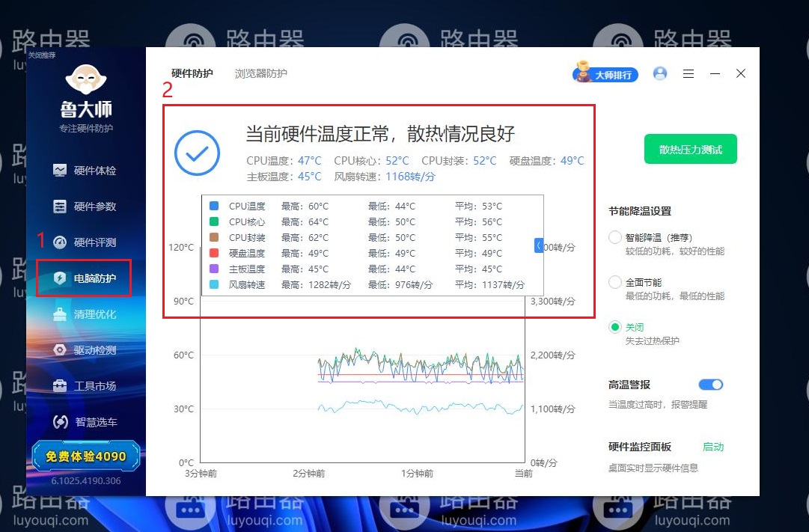The width and height of the screenshot is (809, 532).
Task: Click 启动 for 硬件监控面板
Action: point(713,447)
